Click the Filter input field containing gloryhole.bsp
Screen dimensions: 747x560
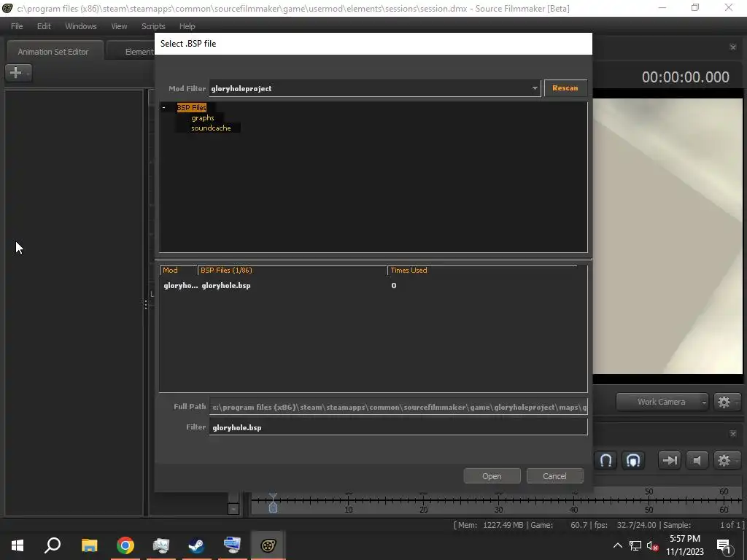[x=398, y=427]
